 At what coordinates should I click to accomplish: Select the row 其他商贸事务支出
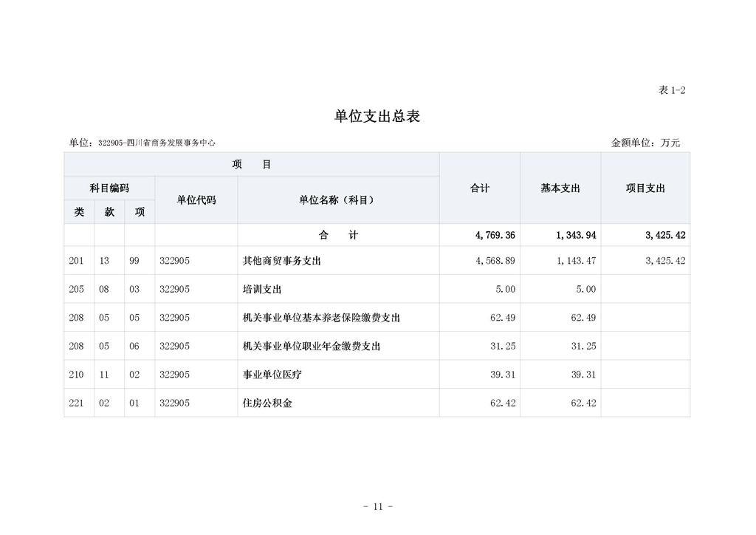click(x=281, y=260)
